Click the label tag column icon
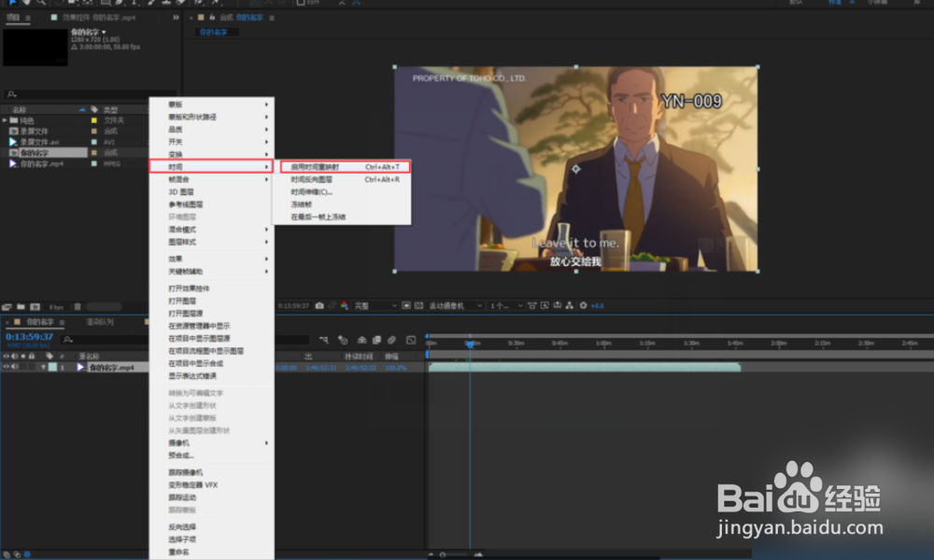This screenshot has height=560, width=934. pyautogui.click(x=94, y=109)
